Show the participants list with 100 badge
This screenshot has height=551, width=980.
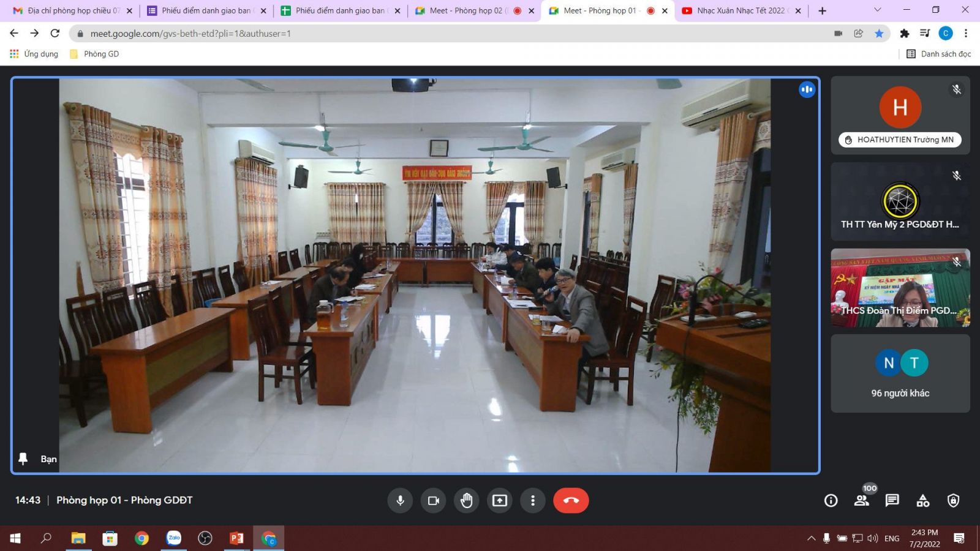pyautogui.click(x=862, y=501)
